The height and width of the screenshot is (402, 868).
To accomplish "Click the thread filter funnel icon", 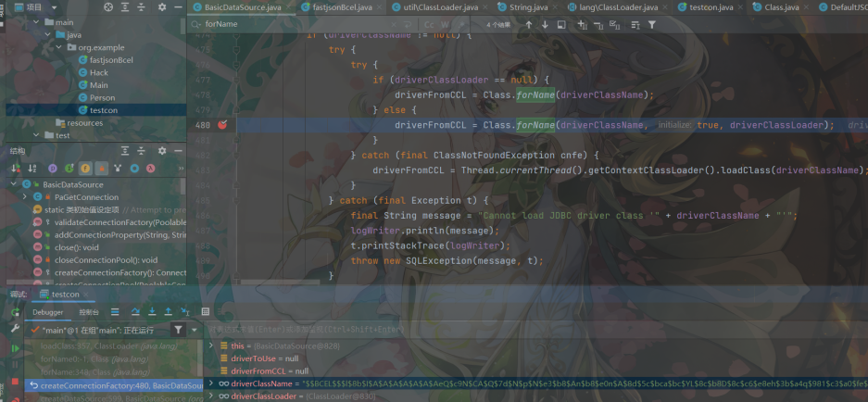I will [x=178, y=330].
